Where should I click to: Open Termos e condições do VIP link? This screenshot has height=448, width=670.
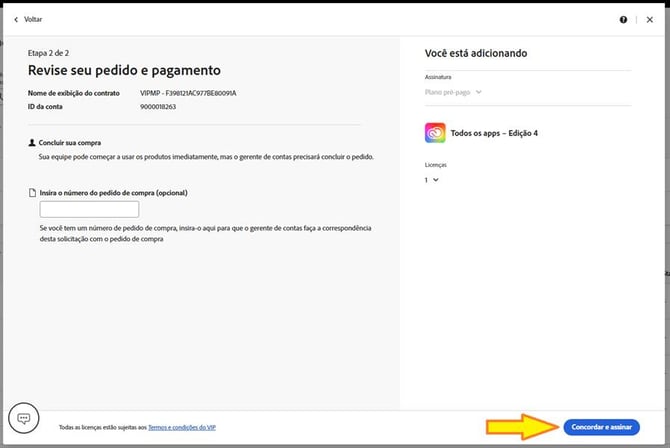click(x=182, y=427)
